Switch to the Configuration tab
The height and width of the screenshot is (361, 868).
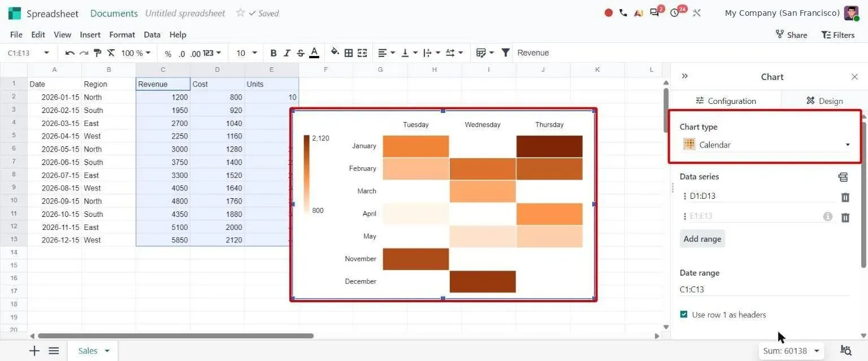coord(726,101)
